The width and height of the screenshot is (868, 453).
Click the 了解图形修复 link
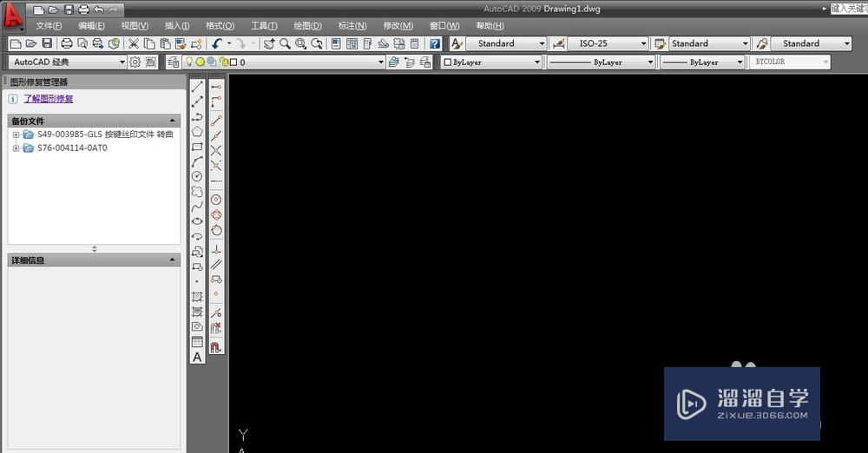[x=48, y=99]
